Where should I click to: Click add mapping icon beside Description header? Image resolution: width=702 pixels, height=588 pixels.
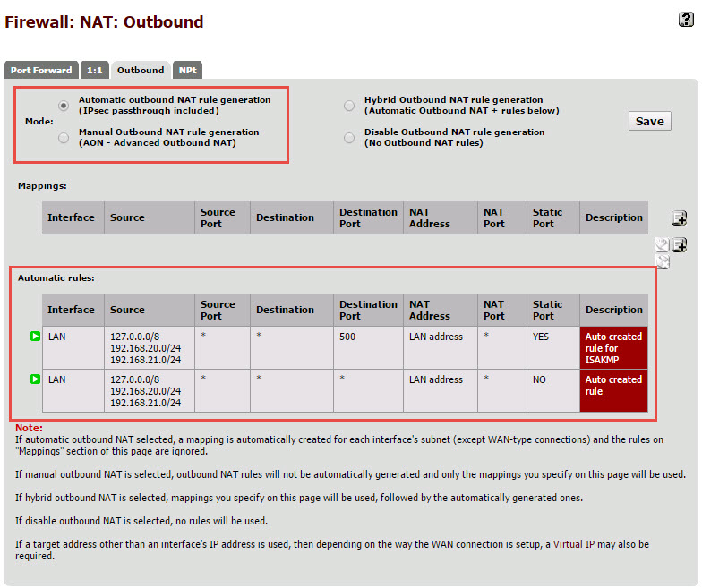point(679,218)
